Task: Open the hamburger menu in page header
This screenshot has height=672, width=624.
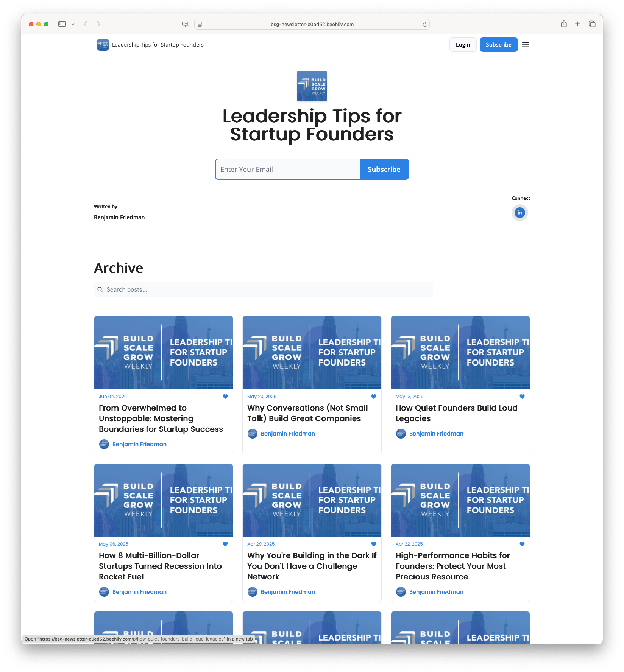Action: point(526,45)
